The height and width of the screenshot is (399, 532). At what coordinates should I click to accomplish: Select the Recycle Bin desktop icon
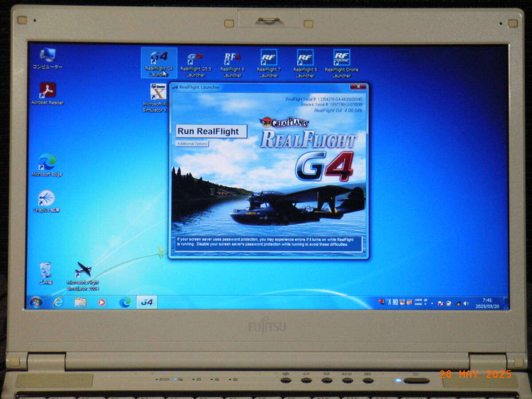45,273
